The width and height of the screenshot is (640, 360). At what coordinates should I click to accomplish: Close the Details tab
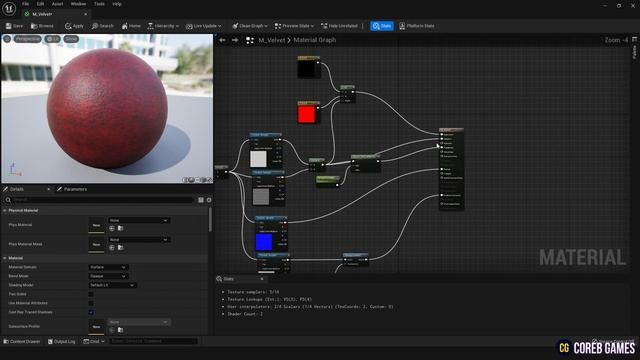pyautogui.click(x=49, y=189)
